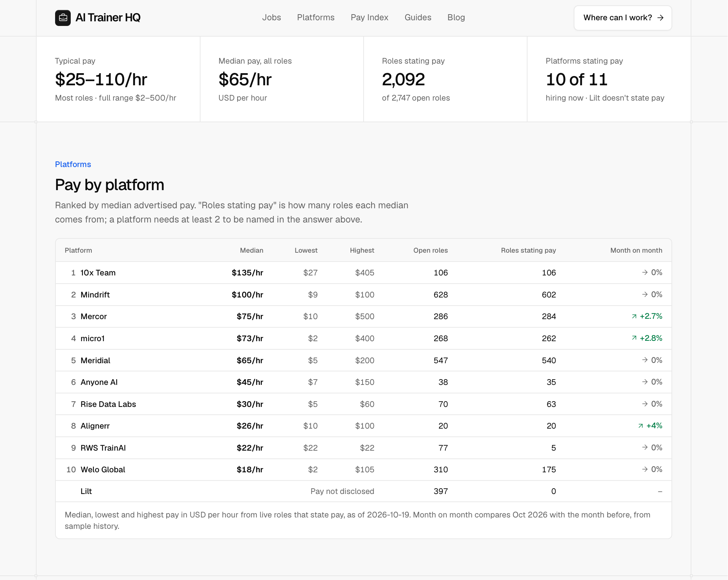728x580 pixels.
Task: Select the Welo Global platform name
Action: pos(103,469)
